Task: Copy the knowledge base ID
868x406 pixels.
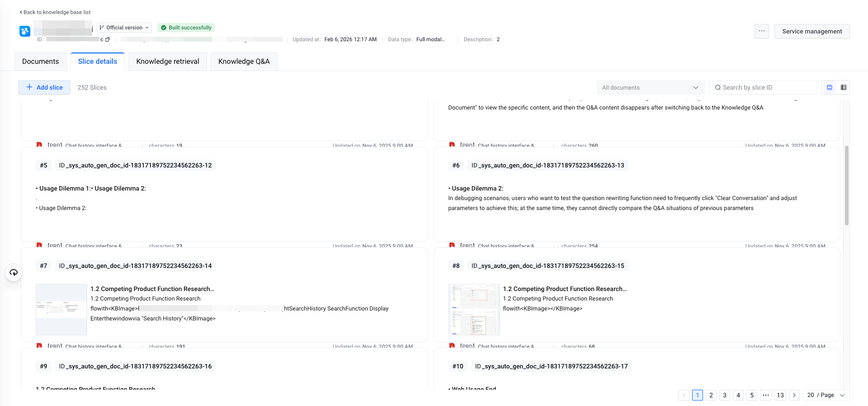Action: point(108,39)
